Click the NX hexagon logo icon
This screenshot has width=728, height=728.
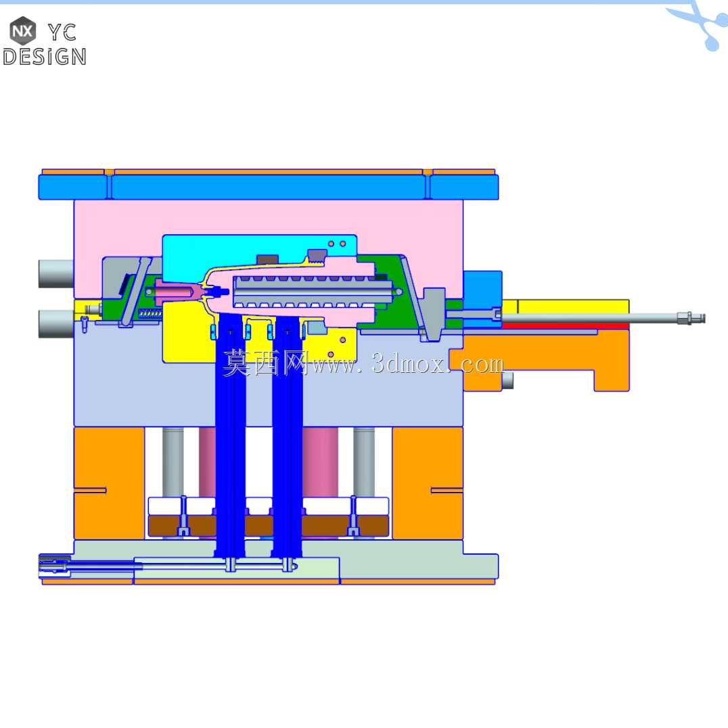pos(22,30)
